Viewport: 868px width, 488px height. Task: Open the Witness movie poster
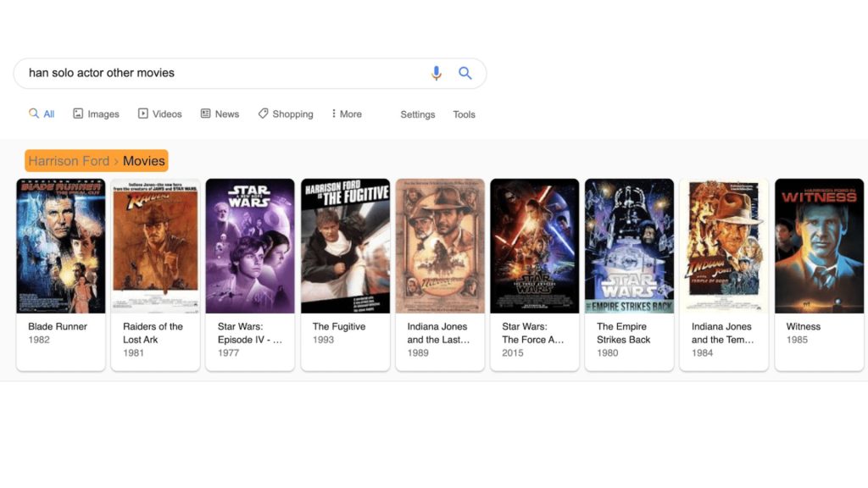pos(820,246)
